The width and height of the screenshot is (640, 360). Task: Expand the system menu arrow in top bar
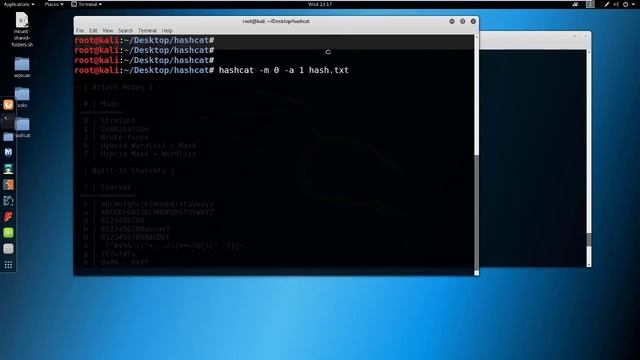pos(633,4)
